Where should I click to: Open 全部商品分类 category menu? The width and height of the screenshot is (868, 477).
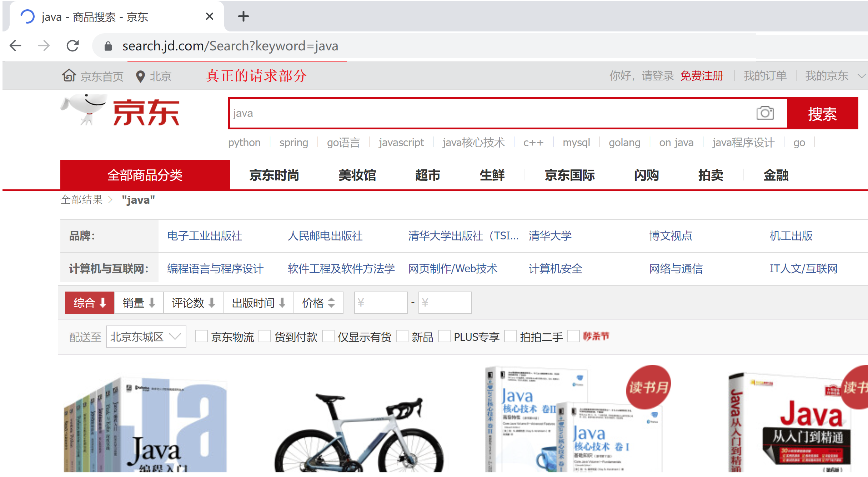[145, 175]
